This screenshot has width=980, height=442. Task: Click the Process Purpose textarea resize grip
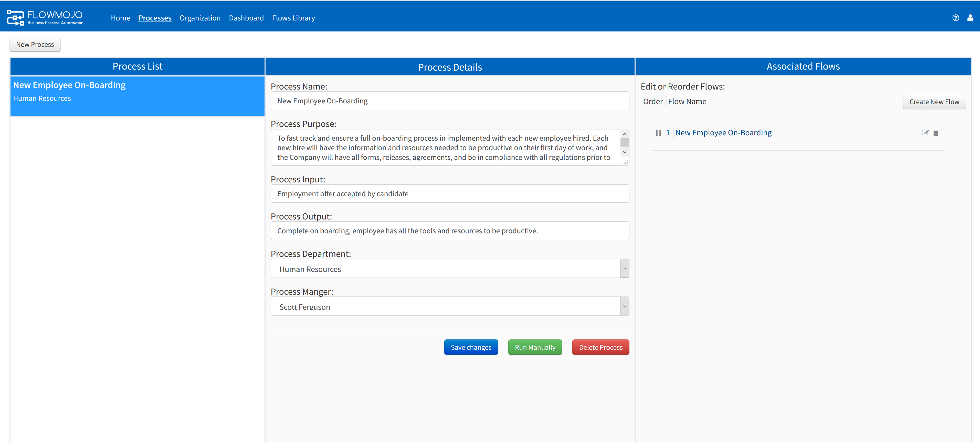pyautogui.click(x=625, y=162)
